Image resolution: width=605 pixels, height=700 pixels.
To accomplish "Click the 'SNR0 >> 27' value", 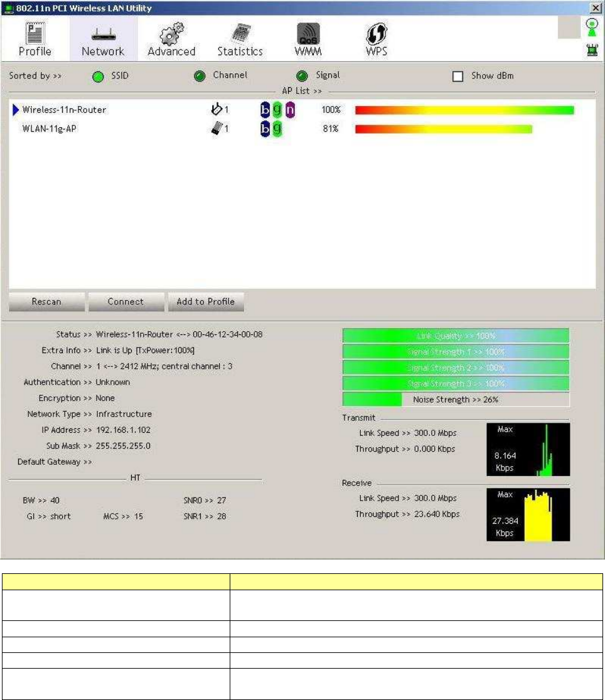I will tap(205, 501).
